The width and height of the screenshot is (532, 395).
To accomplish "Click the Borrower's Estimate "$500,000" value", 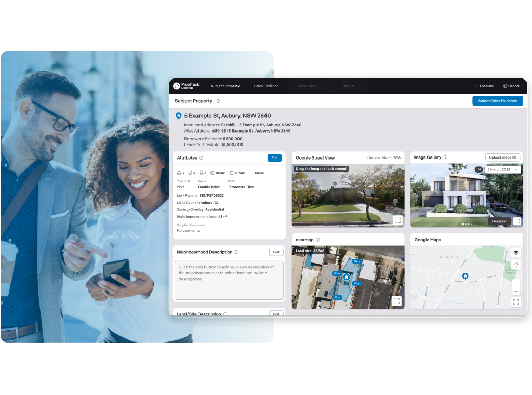I will (x=233, y=139).
